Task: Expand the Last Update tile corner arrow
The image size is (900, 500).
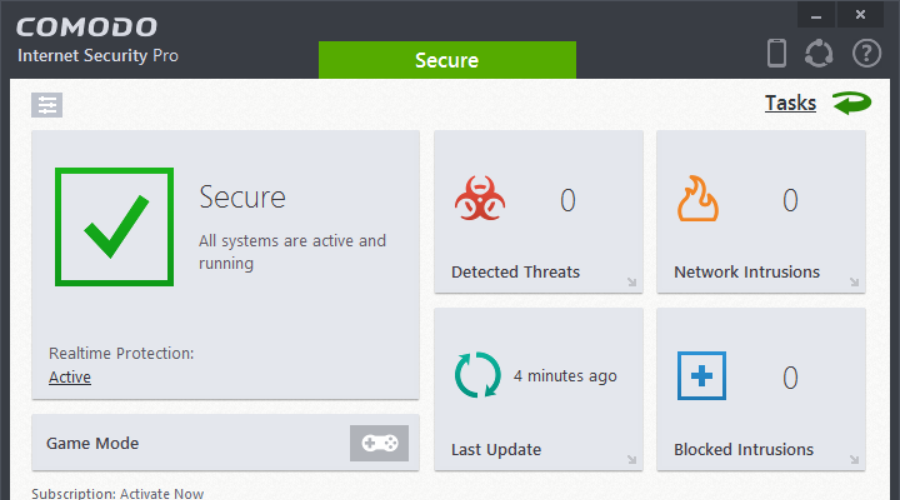Action: (631, 459)
